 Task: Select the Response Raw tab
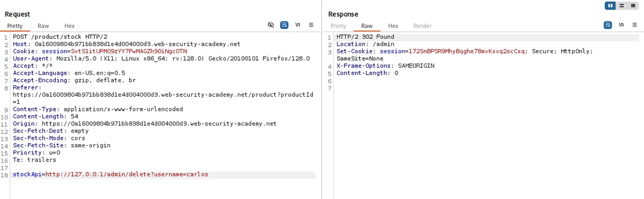367,26
